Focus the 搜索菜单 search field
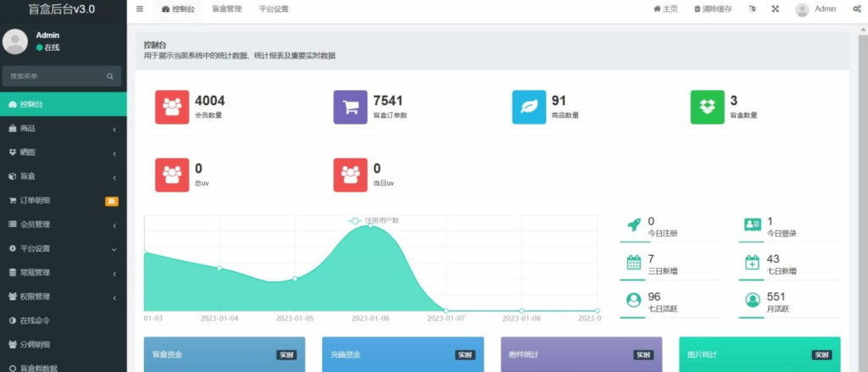 click(x=62, y=76)
